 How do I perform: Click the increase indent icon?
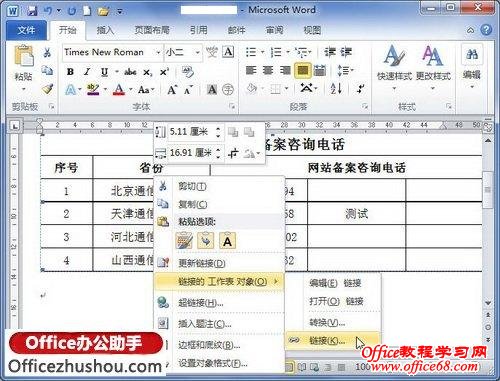[346, 52]
